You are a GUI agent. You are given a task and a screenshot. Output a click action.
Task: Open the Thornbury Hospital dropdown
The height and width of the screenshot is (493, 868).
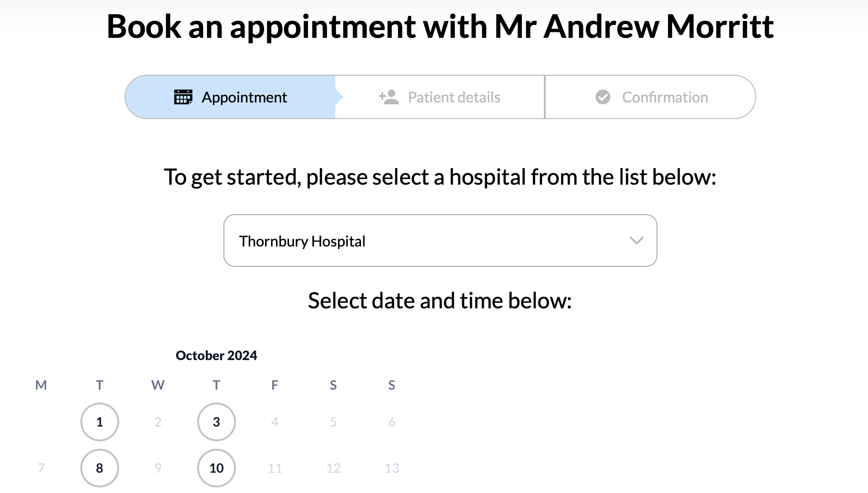tap(440, 240)
